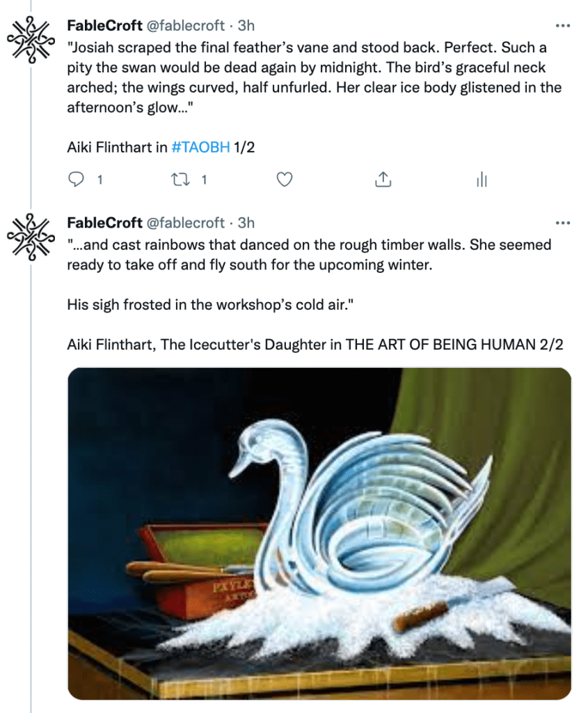Reply to the first FableCroft tweet
The width and height of the screenshot is (588, 713).
(76, 180)
